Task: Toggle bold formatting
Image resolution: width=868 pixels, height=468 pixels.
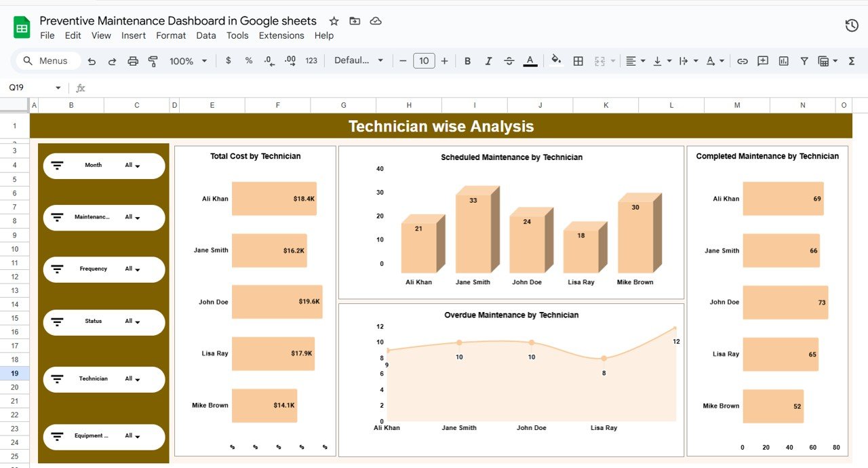Action: pos(467,61)
